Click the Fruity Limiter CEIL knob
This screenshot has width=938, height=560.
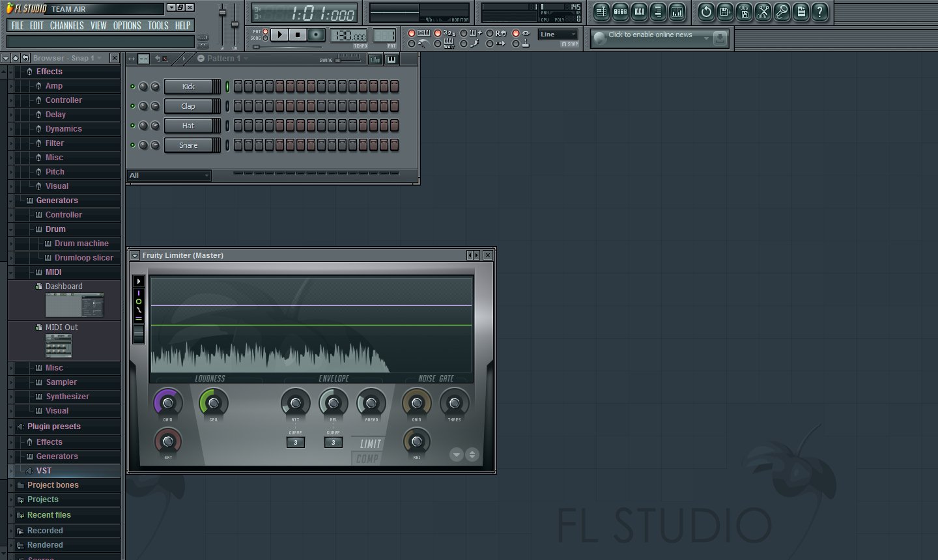[x=214, y=402]
